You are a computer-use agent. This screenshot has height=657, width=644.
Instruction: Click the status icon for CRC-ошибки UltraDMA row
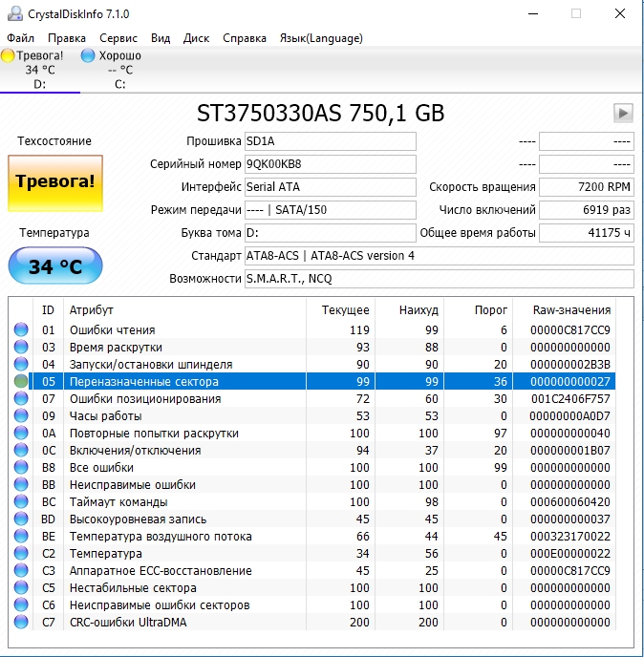21,622
